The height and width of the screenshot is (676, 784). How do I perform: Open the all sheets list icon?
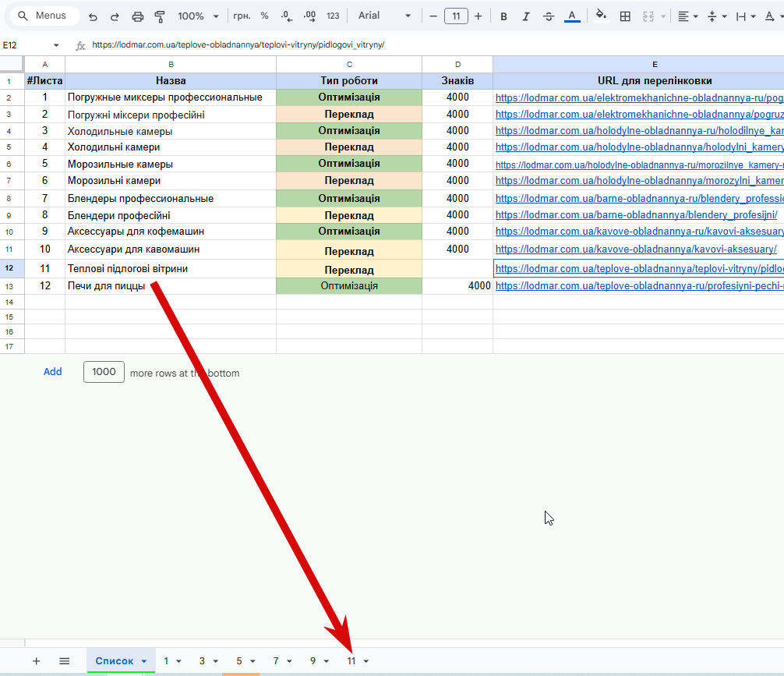(64, 661)
